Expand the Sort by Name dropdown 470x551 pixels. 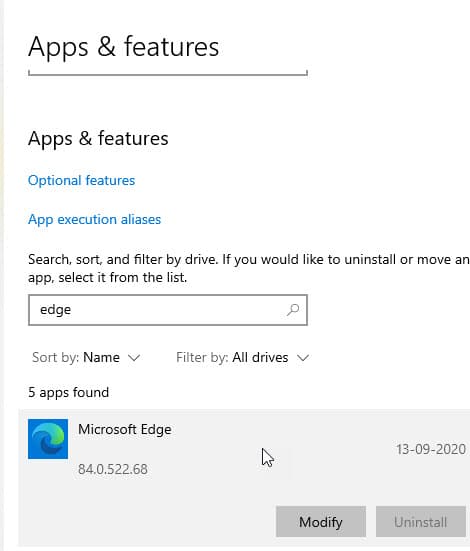(x=86, y=358)
